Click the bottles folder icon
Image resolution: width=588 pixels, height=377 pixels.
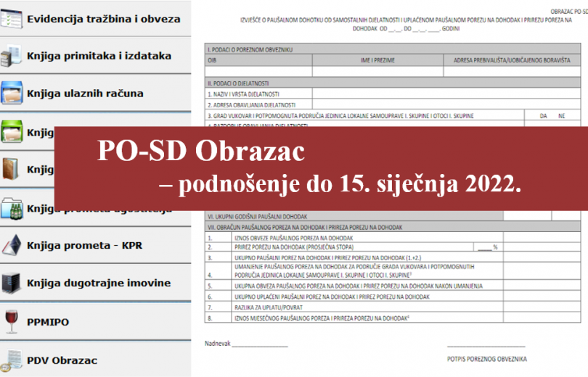click(12, 208)
